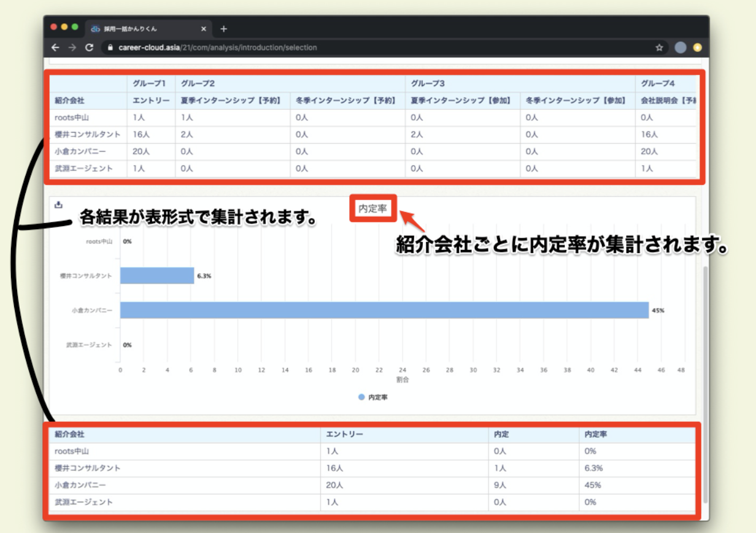Select the 採用一括かんりくん browser tab
This screenshot has width=756, height=533.
[x=141, y=29]
